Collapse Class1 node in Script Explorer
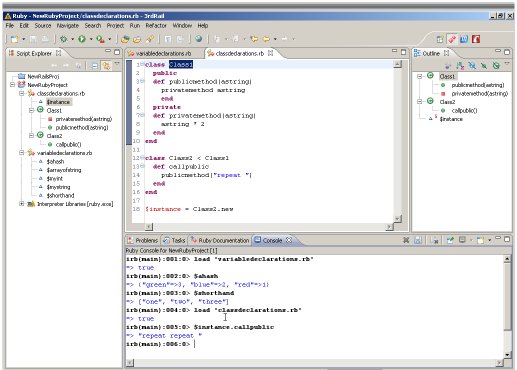The height and width of the screenshot is (370, 517). coord(31,110)
